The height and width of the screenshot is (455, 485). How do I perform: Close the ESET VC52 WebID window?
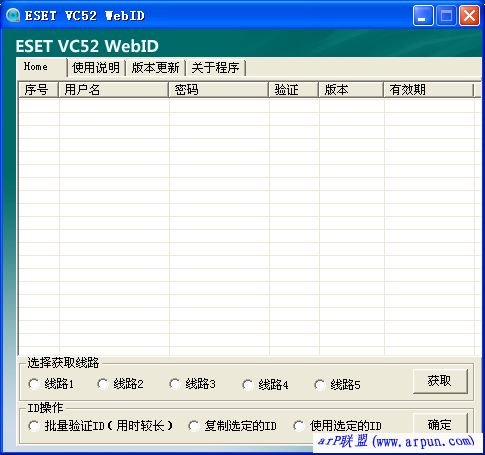(x=469, y=16)
